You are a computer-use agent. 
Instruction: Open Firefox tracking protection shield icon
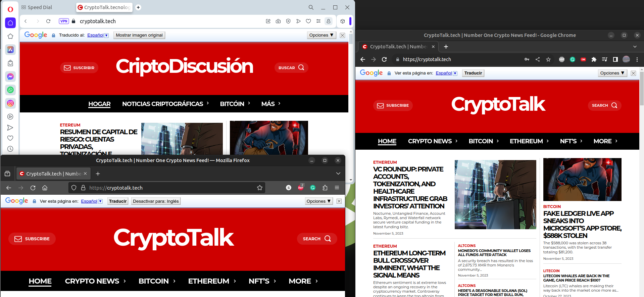coord(74,188)
